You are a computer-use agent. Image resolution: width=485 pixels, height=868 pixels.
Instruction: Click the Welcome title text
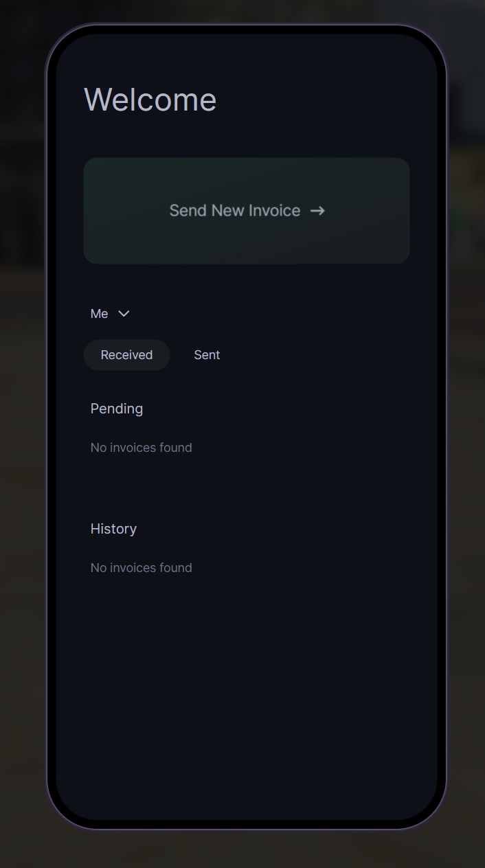150,100
